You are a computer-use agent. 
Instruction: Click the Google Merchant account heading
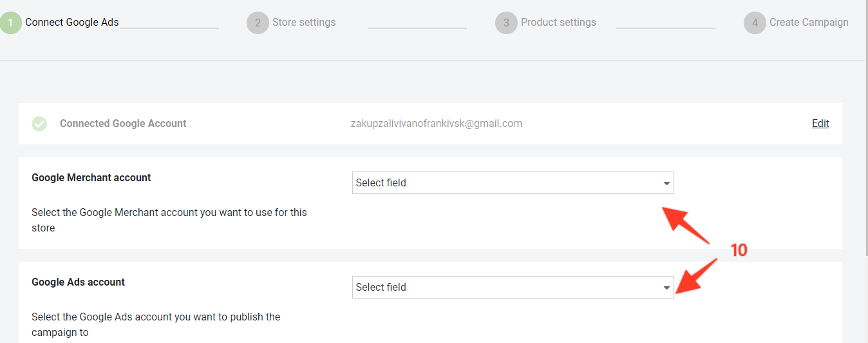tap(91, 178)
